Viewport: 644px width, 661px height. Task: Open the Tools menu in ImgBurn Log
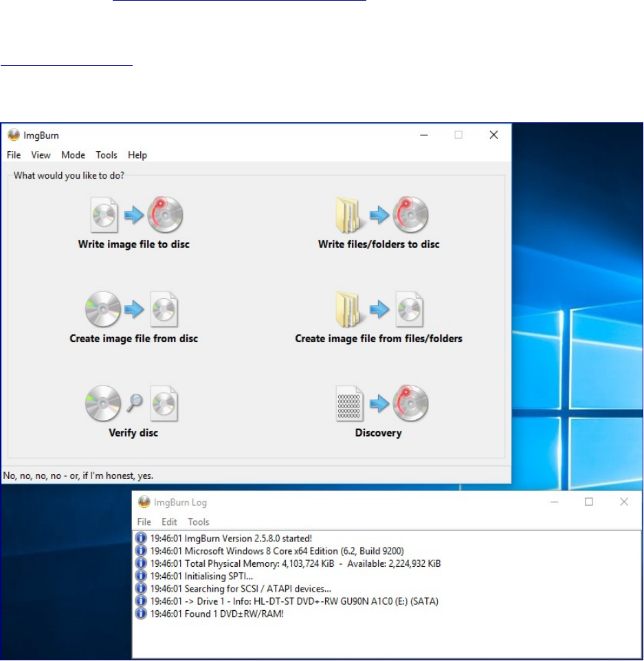click(199, 522)
